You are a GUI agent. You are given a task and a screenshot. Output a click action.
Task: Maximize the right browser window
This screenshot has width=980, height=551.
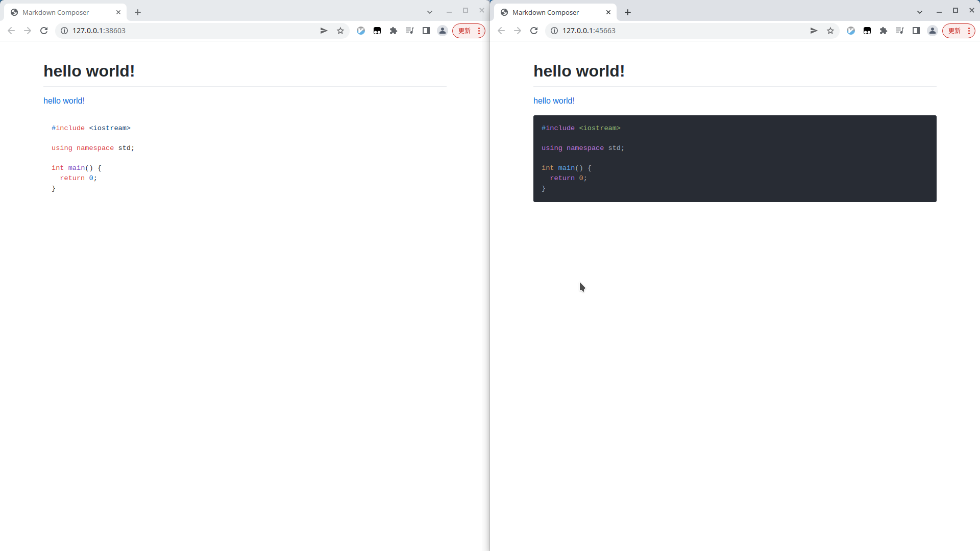coord(955,10)
